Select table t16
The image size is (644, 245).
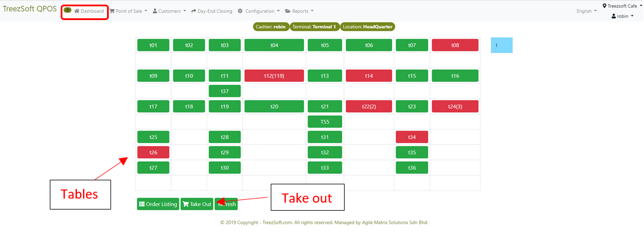tap(455, 76)
